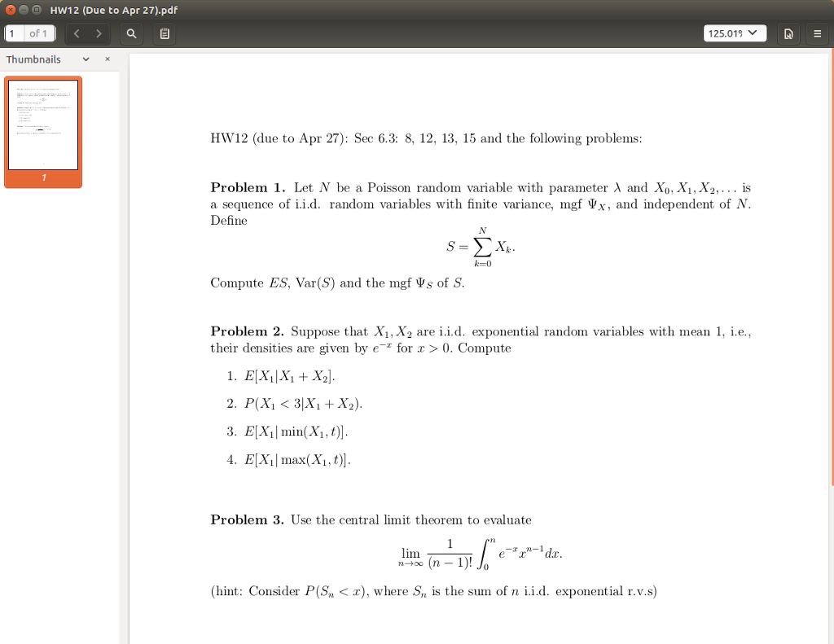
Task: Open the document search tool
Action: pos(131,33)
